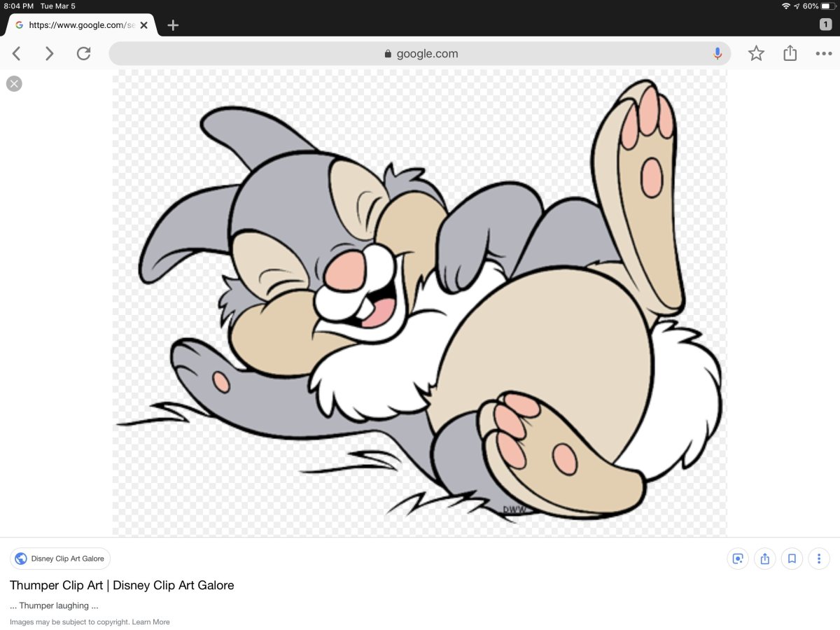Open the browser share sheet icon

[790, 53]
